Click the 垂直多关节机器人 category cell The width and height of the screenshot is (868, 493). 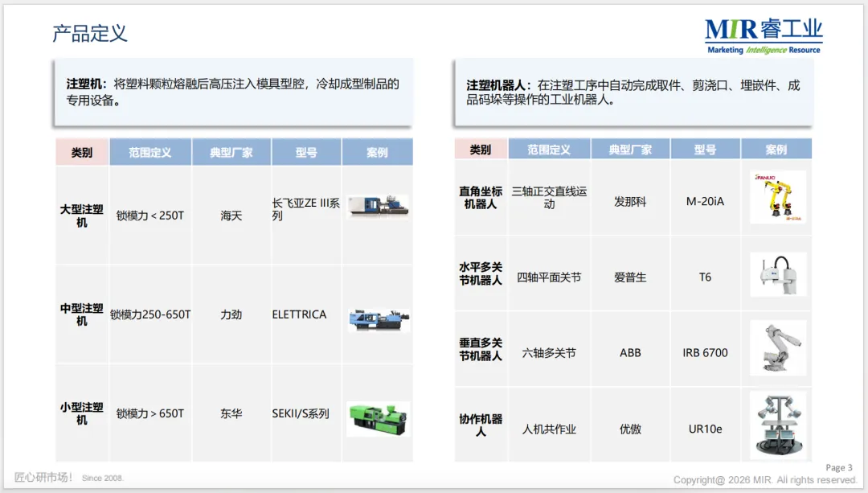[481, 350]
